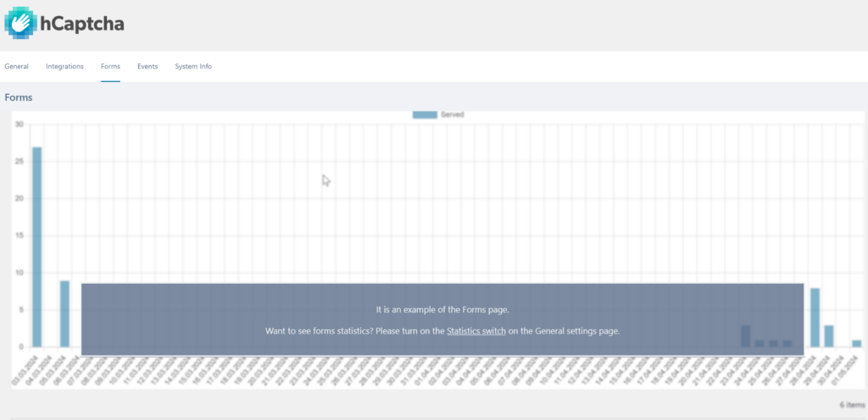This screenshot has height=420, width=868.
Task: Switch to the Integrations tab
Action: 64,66
